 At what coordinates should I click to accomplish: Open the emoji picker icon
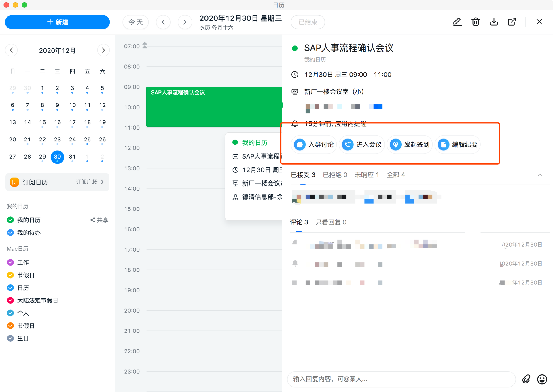(542, 379)
